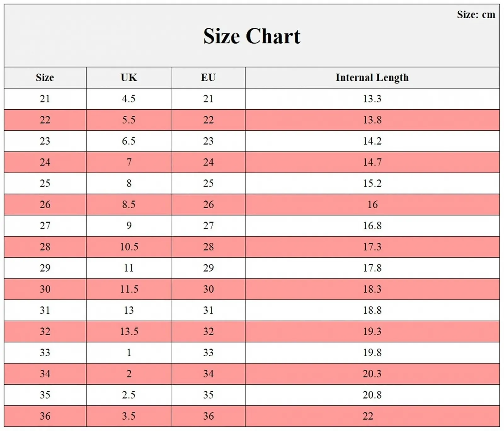The image size is (504, 431).
Task: Select UK size 4.5 cell
Action: [x=129, y=99]
